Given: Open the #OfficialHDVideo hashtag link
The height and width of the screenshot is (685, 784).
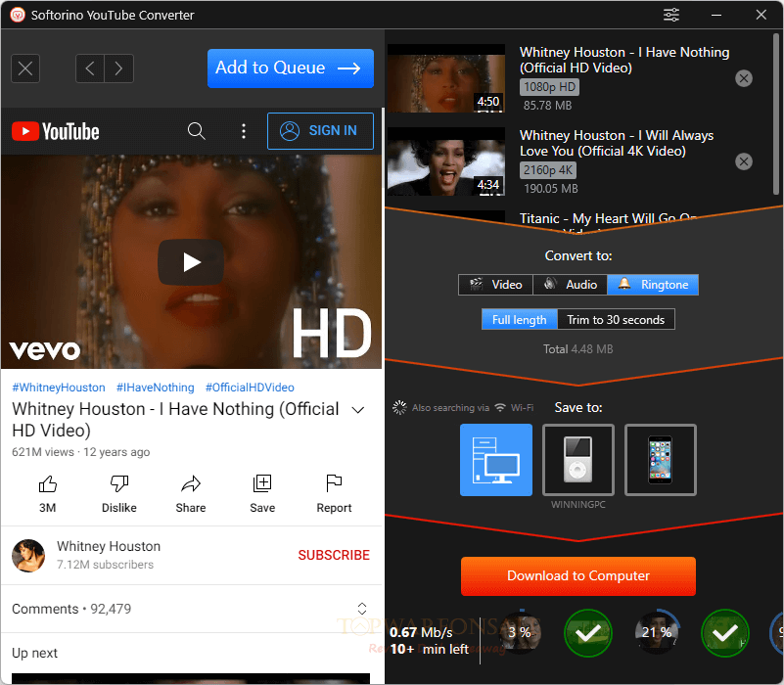Looking at the screenshot, I should 250,388.
